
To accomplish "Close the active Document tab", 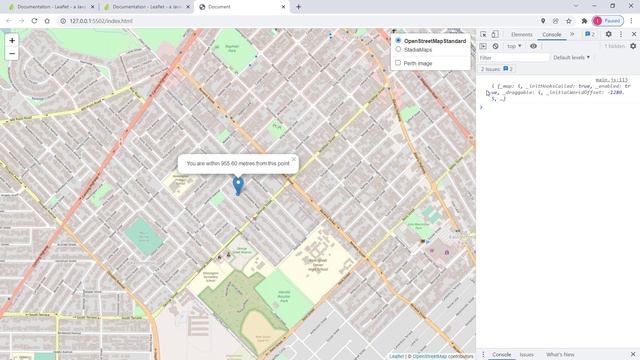I will click(283, 7).
